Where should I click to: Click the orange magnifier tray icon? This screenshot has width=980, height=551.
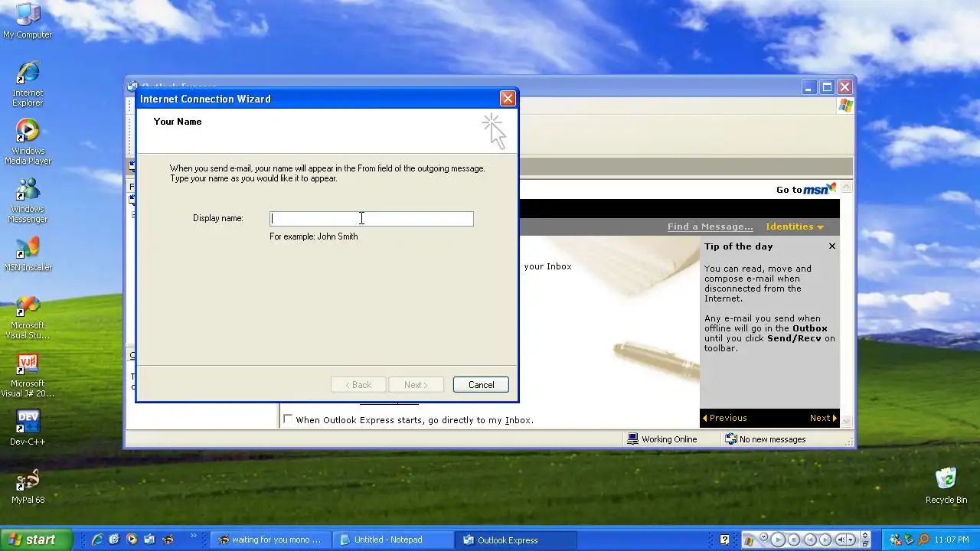coord(923,540)
